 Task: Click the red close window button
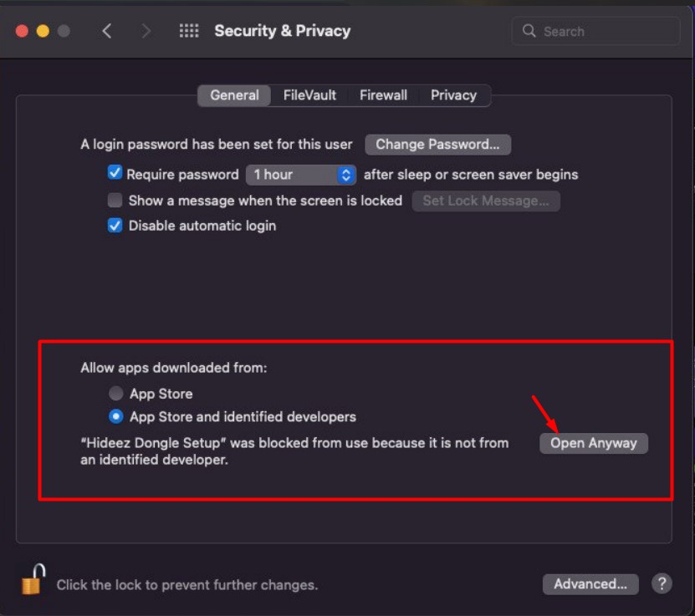(22, 31)
